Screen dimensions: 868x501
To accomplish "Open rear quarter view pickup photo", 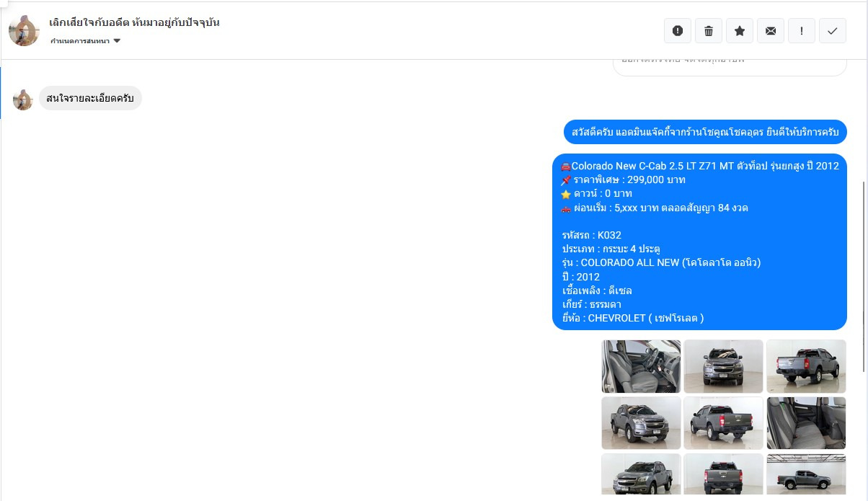I will pos(806,366).
